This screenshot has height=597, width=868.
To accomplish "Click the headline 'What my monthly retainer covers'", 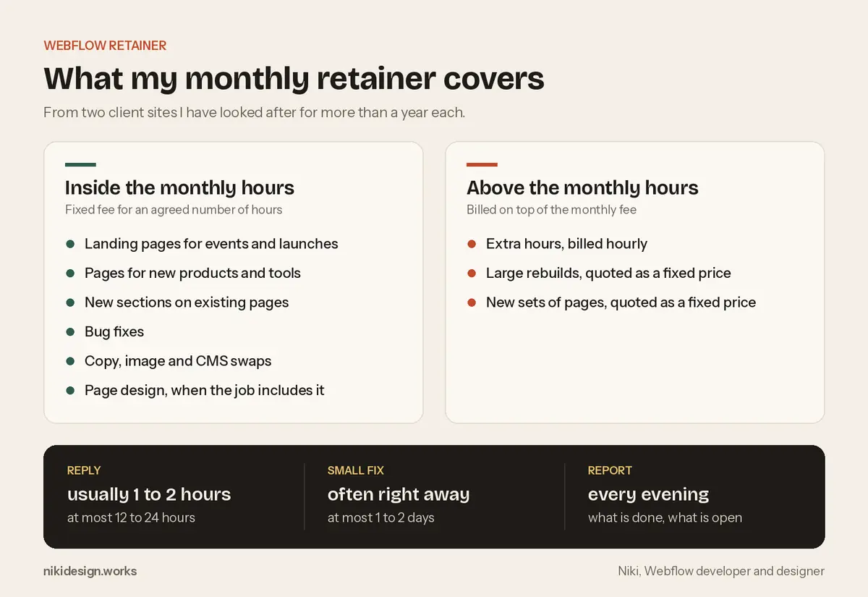I will pyautogui.click(x=294, y=78).
